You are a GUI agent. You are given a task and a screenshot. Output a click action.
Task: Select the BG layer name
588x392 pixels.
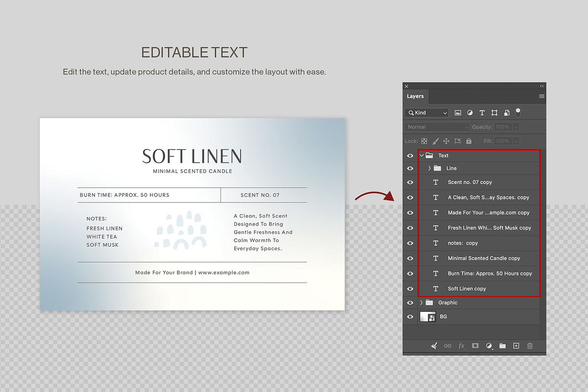(x=443, y=317)
